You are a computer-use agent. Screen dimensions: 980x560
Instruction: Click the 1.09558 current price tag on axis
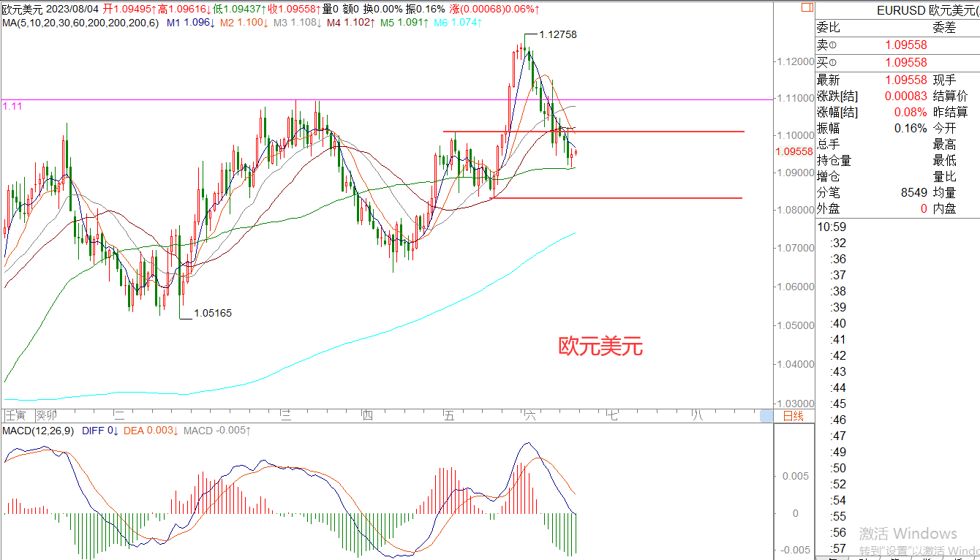coord(794,151)
